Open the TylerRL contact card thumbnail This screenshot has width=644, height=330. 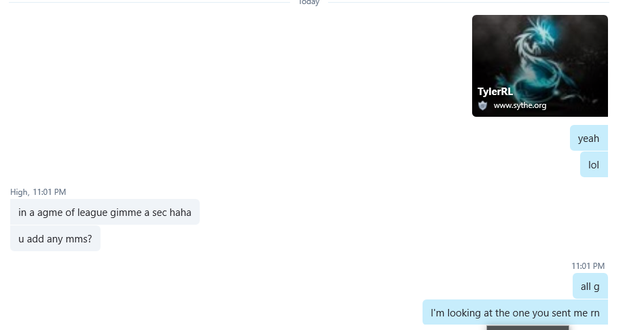(539, 66)
